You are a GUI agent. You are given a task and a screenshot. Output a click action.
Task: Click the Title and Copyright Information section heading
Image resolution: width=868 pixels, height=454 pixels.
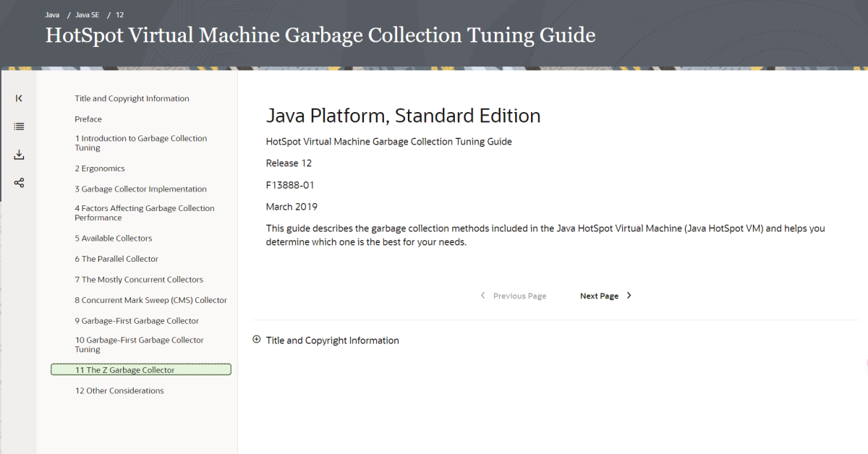[x=332, y=340]
